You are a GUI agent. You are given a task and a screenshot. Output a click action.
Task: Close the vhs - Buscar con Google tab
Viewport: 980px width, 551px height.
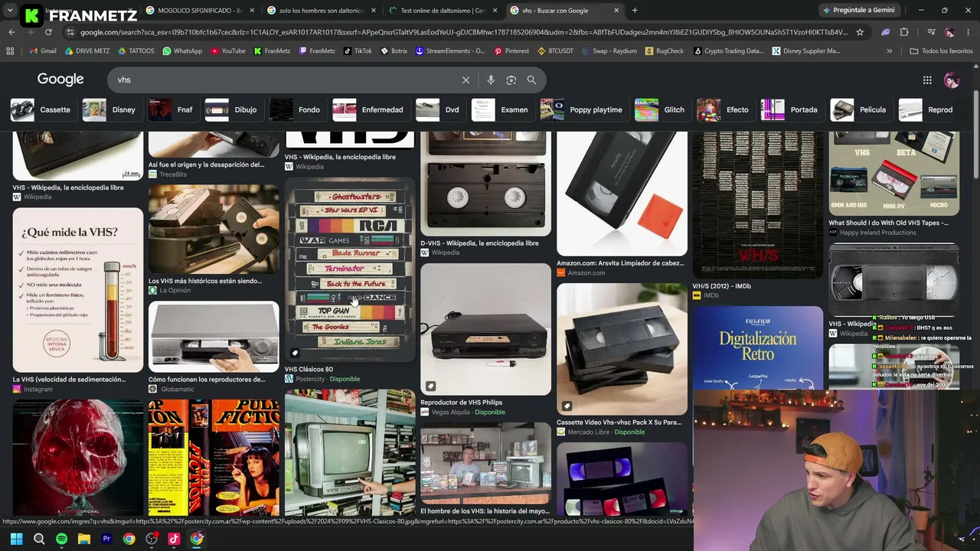click(616, 11)
